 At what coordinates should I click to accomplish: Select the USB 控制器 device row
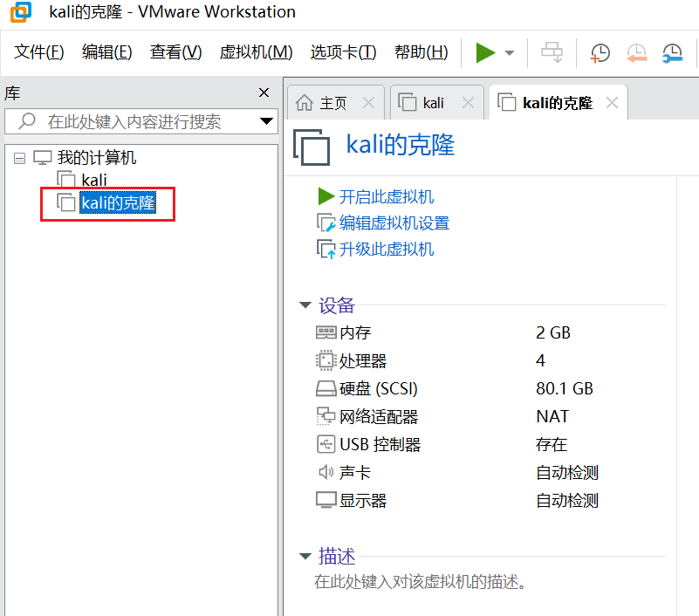tap(490, 445)
